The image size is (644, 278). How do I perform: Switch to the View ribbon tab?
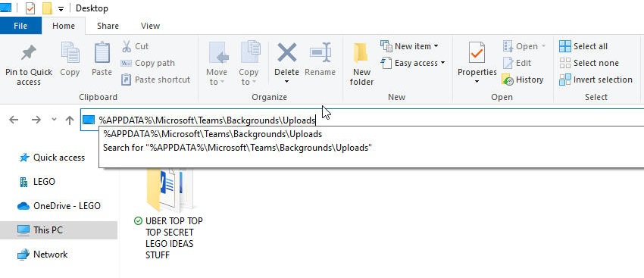point(150,26)
